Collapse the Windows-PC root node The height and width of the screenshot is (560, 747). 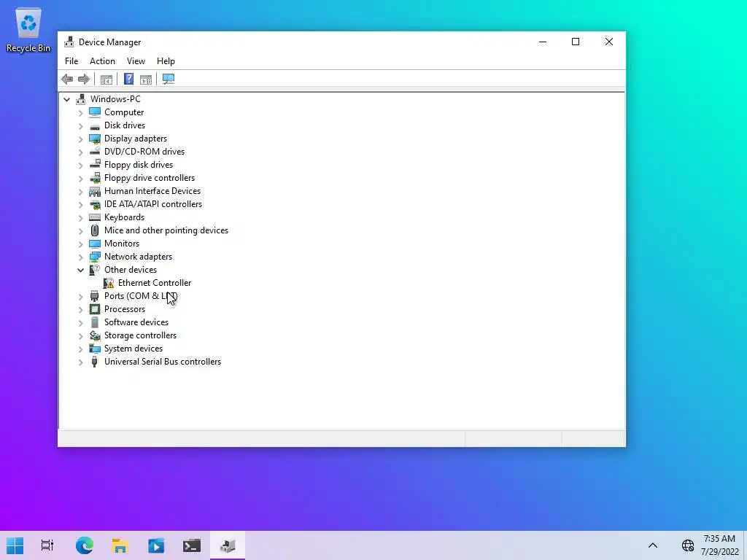tap(66, 99)
